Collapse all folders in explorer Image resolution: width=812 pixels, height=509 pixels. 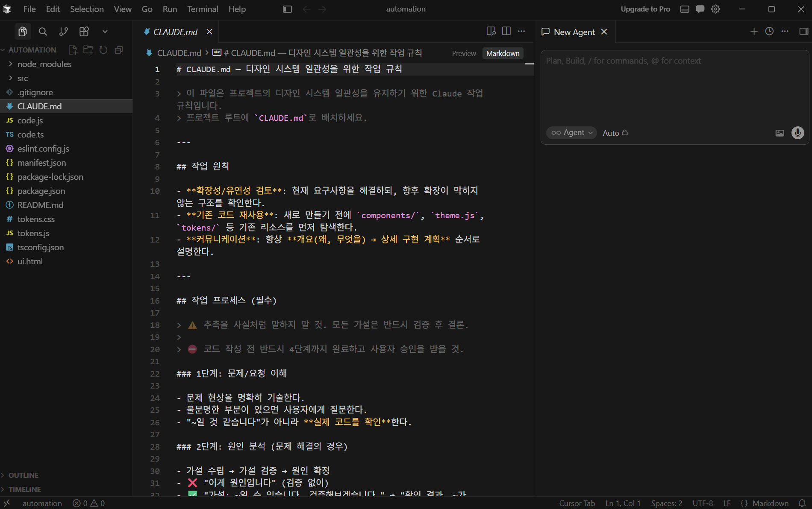click(x=119, y=50)
